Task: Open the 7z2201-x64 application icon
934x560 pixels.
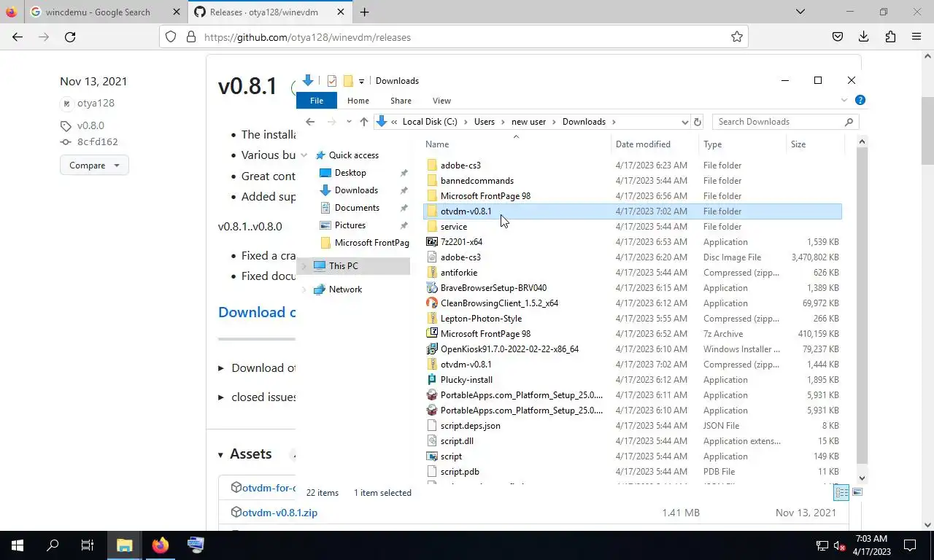Action: [432, 241]
